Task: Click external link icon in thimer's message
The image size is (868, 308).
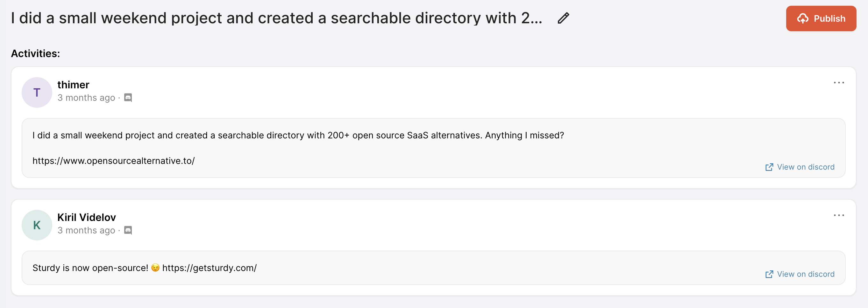Action: (769, 167)
